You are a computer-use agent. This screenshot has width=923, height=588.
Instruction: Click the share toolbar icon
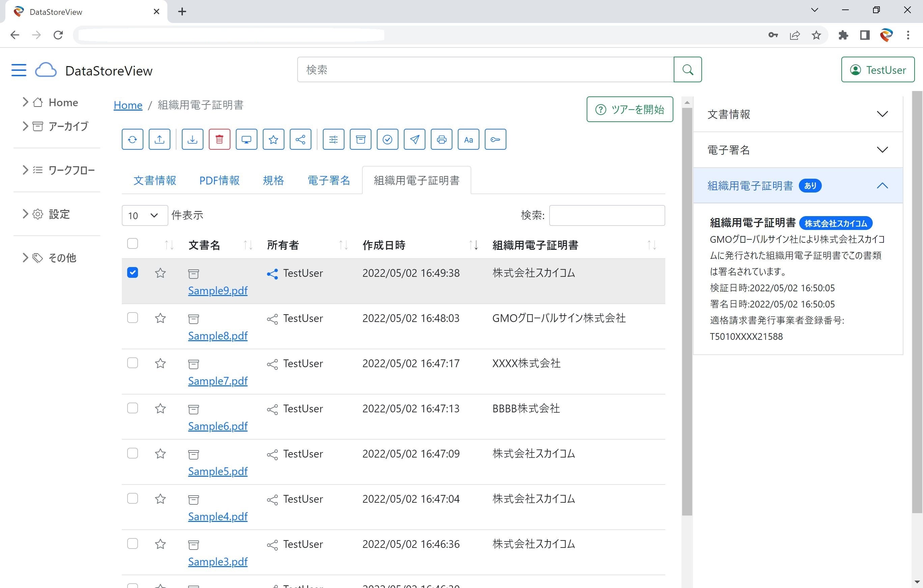300,140
